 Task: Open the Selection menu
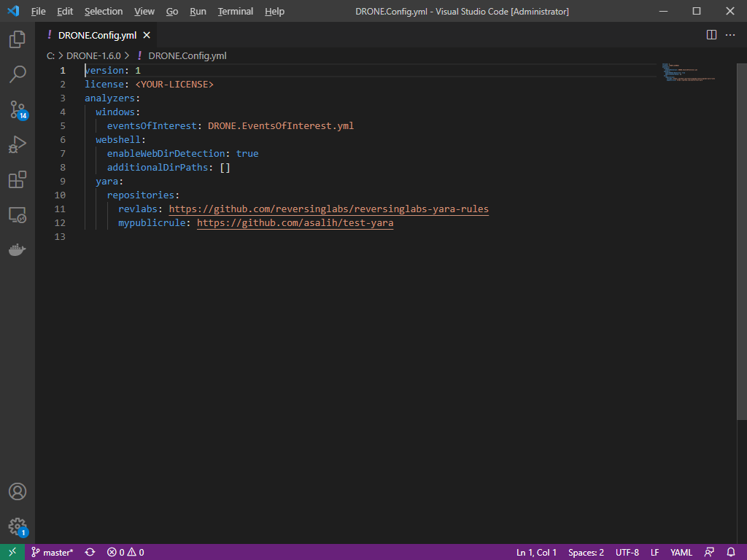pos(104,12)
